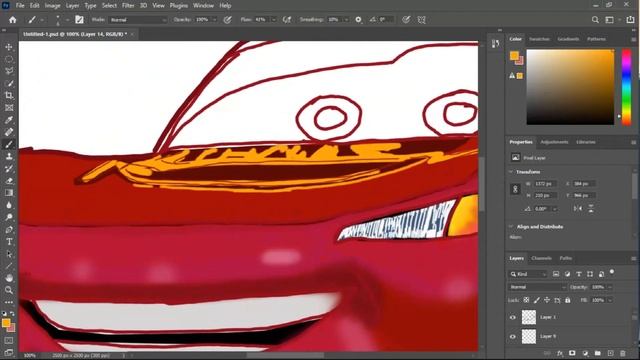Collapse the Align and Distribute section
The height and width of the screenshot is (360, 640).
coord(511,227)
